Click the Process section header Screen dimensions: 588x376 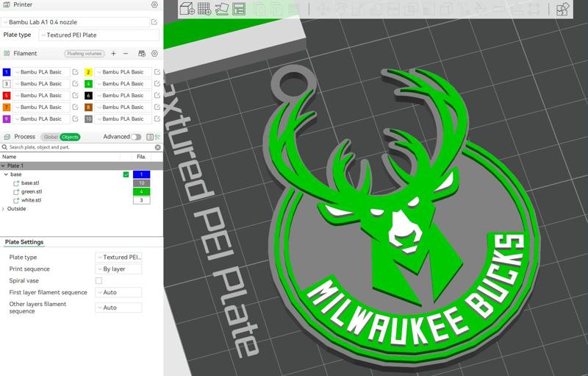click(24, 137)
